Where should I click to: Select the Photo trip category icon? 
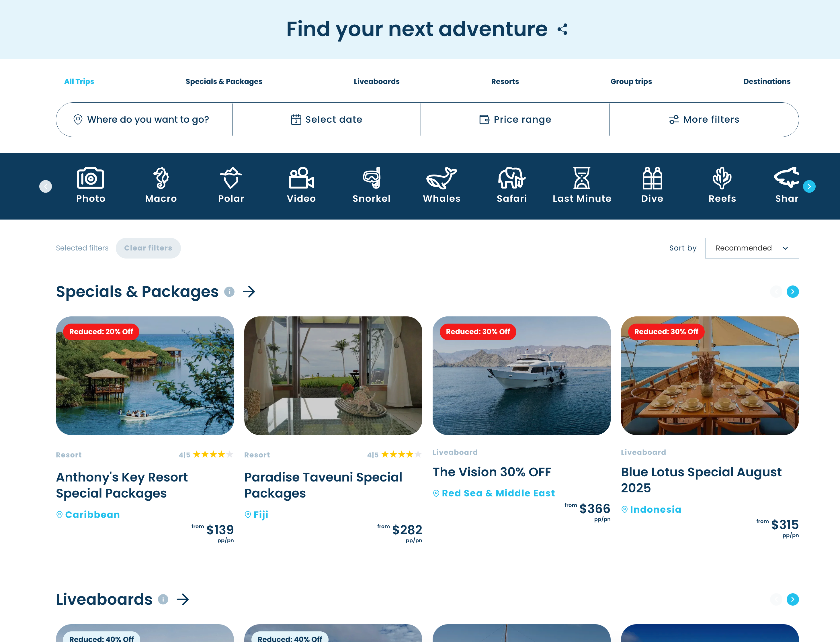(x=90, y=178)
